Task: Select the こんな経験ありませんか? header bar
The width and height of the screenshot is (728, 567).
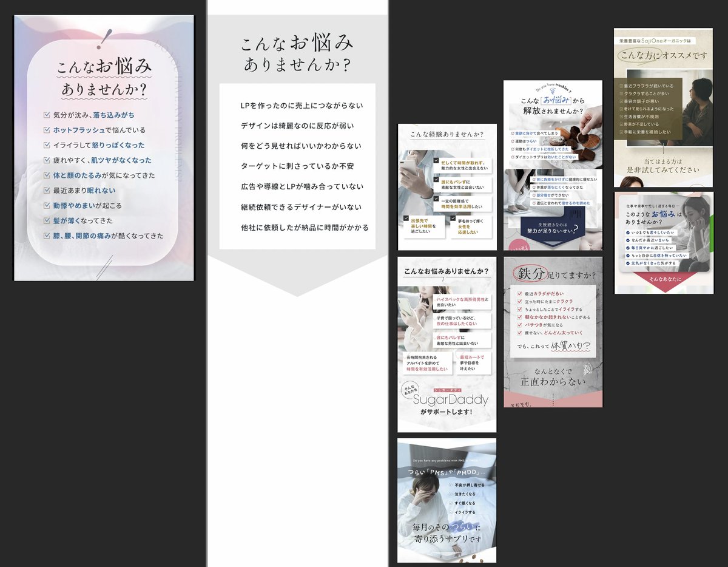Action: [447, 134]
